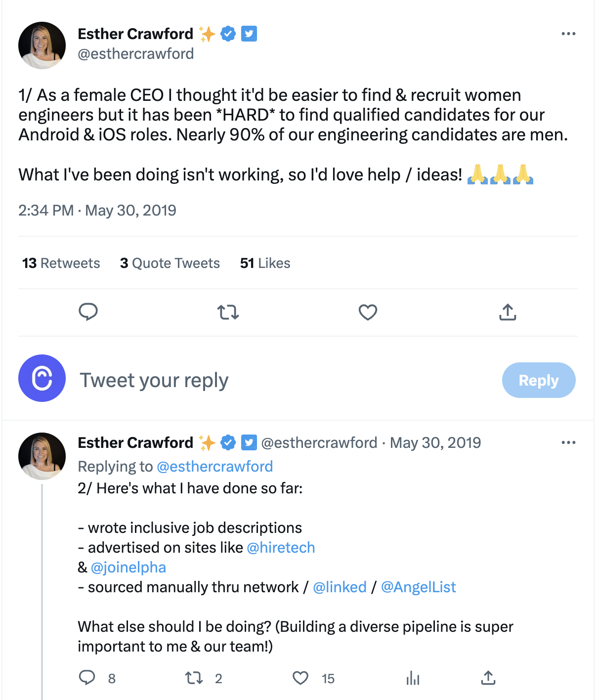View the 13 Retweets list

[x=61, y=263]
